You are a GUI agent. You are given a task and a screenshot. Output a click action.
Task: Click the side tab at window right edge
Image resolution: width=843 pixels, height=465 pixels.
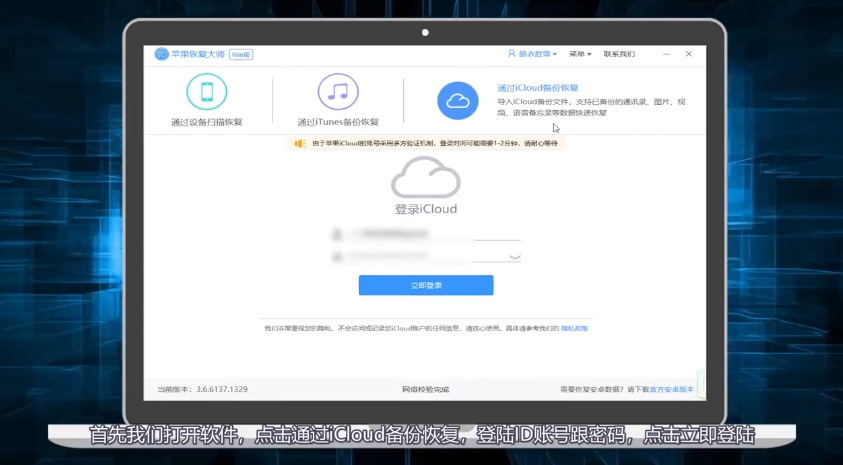click(x=702, y=383)
